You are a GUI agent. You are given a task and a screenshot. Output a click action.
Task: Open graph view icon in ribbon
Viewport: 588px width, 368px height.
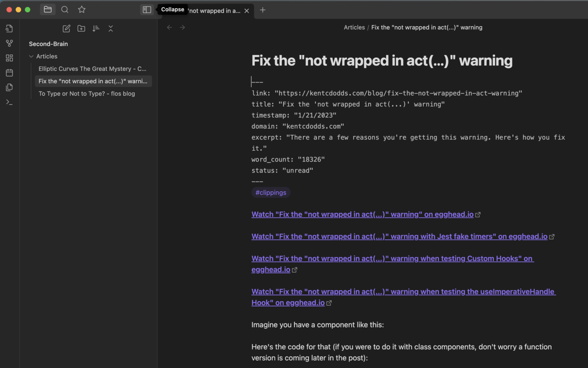pos(9,43)
